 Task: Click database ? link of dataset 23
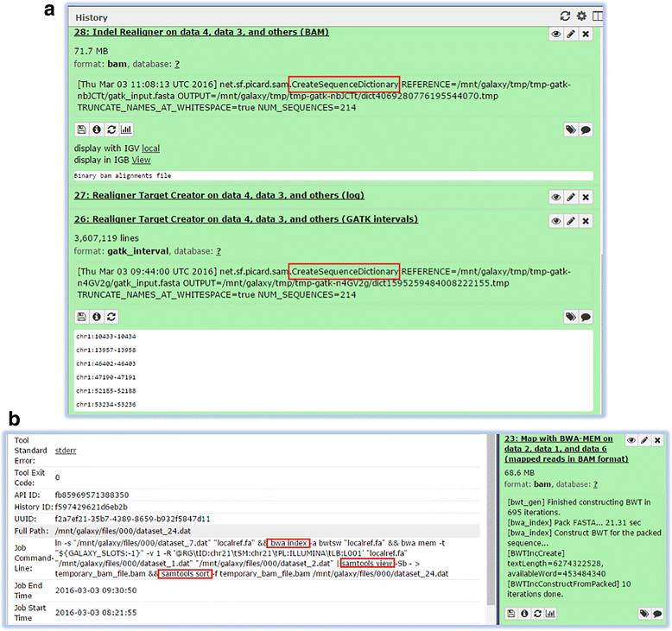coord(595,484)
